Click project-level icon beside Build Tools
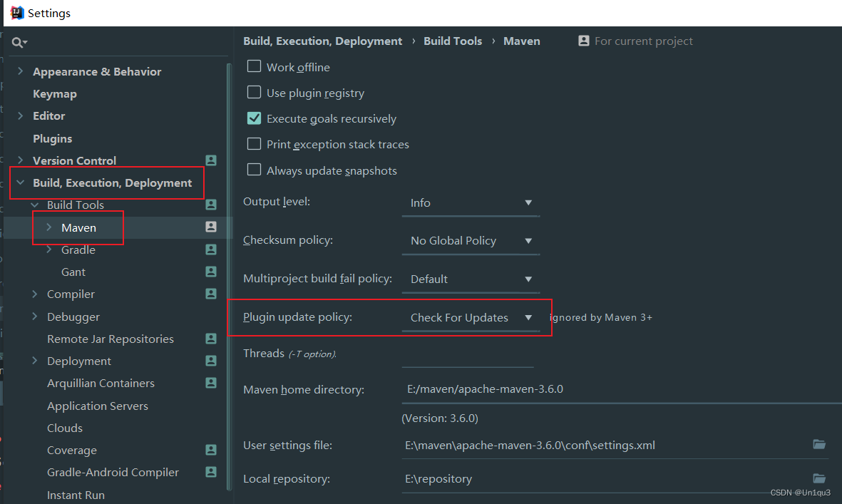Image resolution: width=842 pixels, height=504 pixels. tap(211, 205)
